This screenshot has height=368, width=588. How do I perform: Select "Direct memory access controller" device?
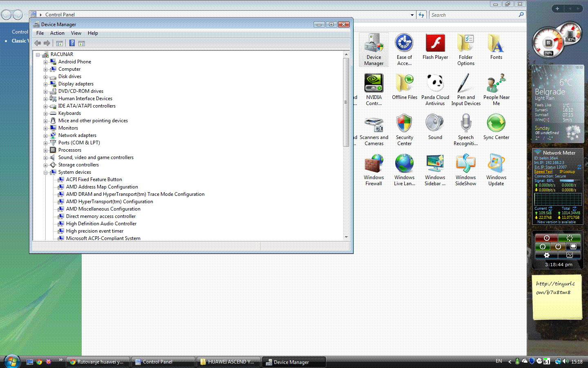point(101,217)
